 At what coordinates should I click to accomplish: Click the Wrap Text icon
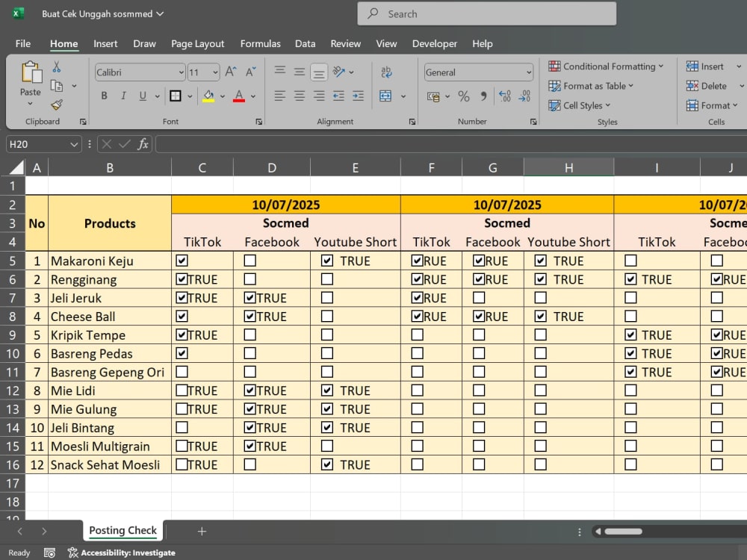coord(386,72)
